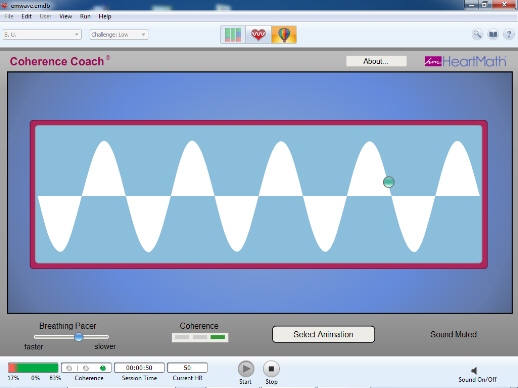Expand the Challenge: Low dropdown
Image resolution: width=518 pixels, height=388 pixels.
[119, 34]
